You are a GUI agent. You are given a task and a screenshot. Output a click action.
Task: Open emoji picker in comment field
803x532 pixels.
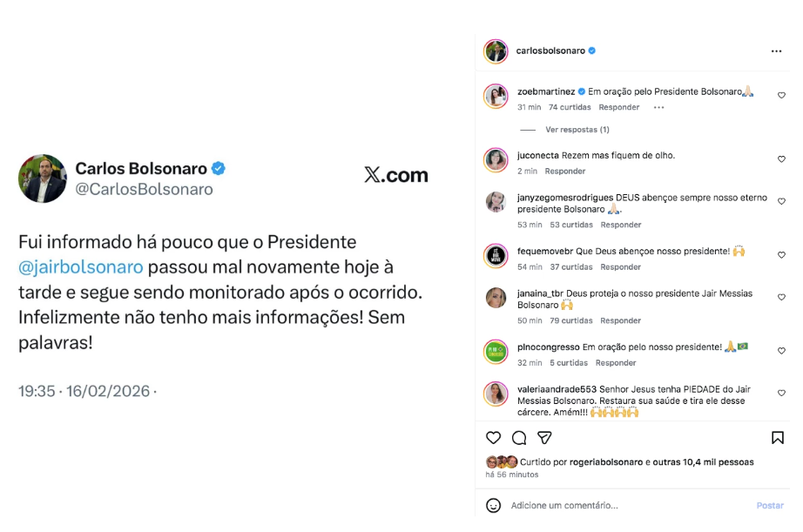494,505
